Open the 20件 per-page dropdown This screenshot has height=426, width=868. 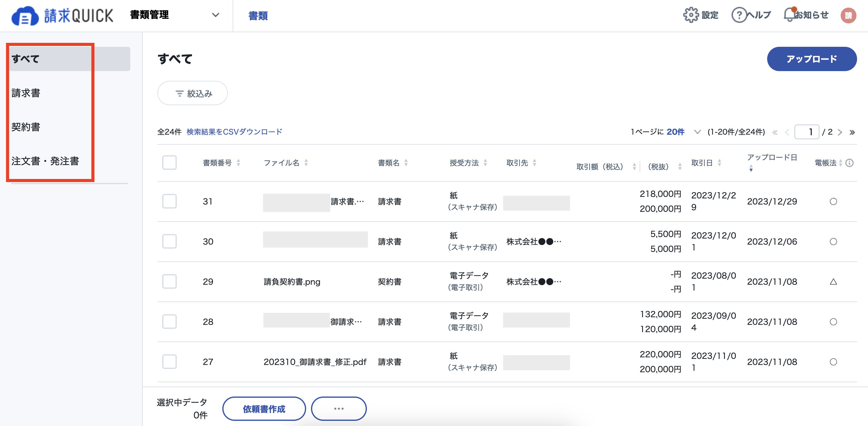point(683,132)
